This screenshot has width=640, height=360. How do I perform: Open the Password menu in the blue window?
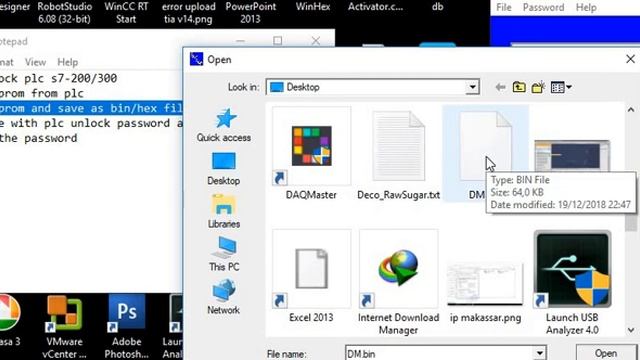tap(543, 7)
